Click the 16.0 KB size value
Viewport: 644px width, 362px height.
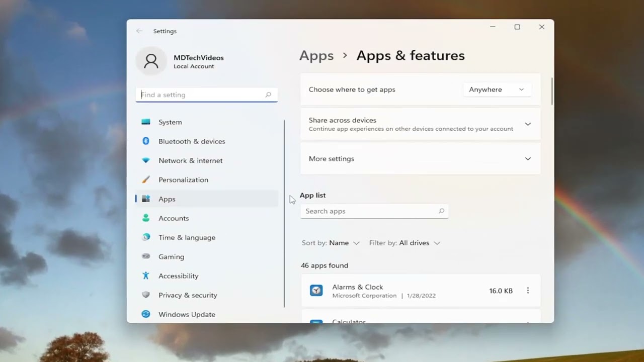(501, 291)
